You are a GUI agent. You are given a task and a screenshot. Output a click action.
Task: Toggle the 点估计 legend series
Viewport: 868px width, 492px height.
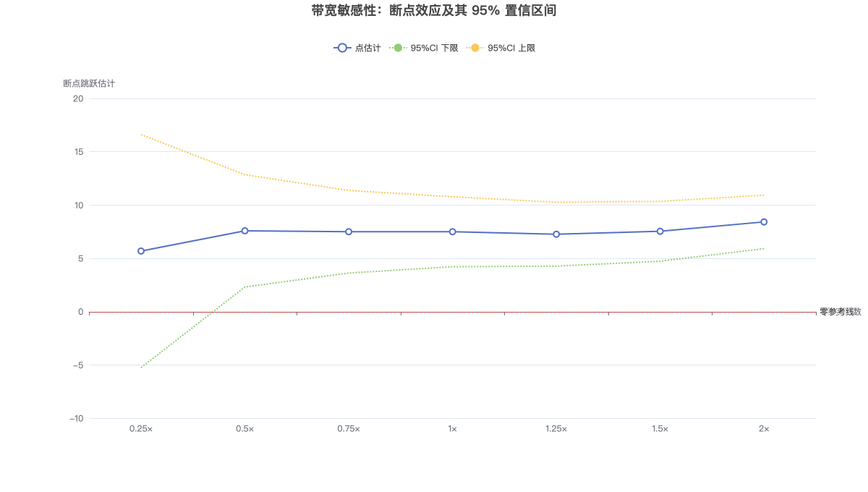pyautogui.click(x=357, y=48)
